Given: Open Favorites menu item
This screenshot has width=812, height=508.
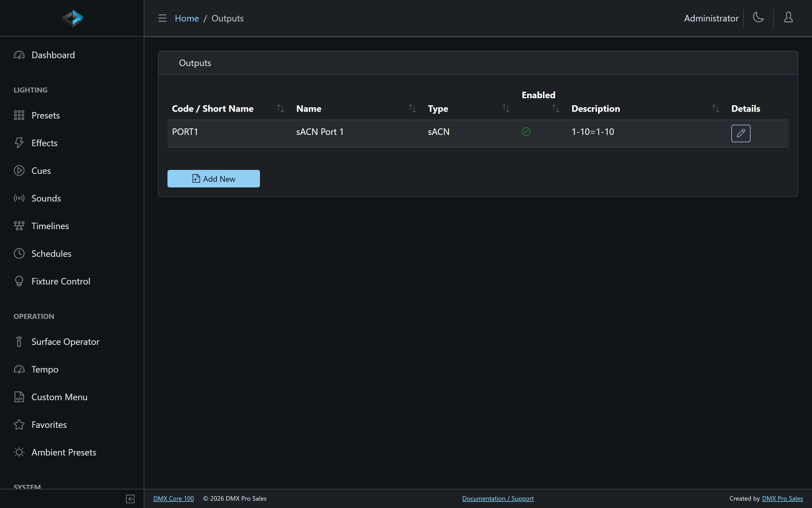Looking at the screenshot, I should pos(72,425).
